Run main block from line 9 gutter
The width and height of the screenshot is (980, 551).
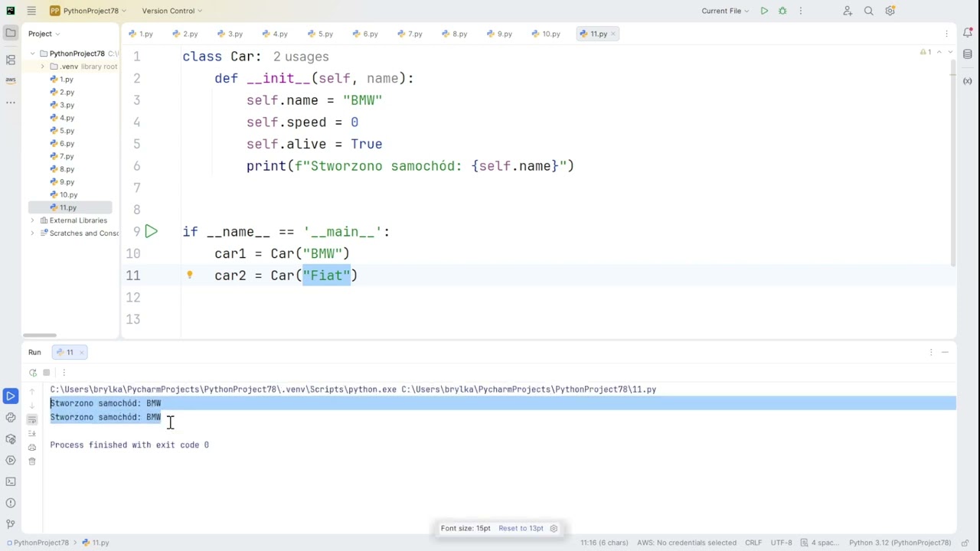click(151, 231)
